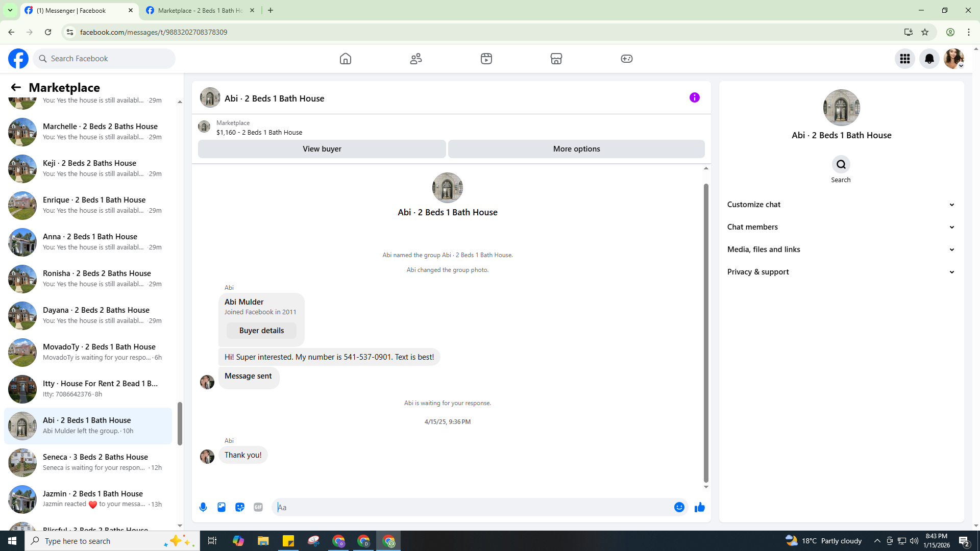This screenshot has height=551, width=980.
Task: Open the emoji picker in message box
Action: pyautogui.click(x=679, y=507)
